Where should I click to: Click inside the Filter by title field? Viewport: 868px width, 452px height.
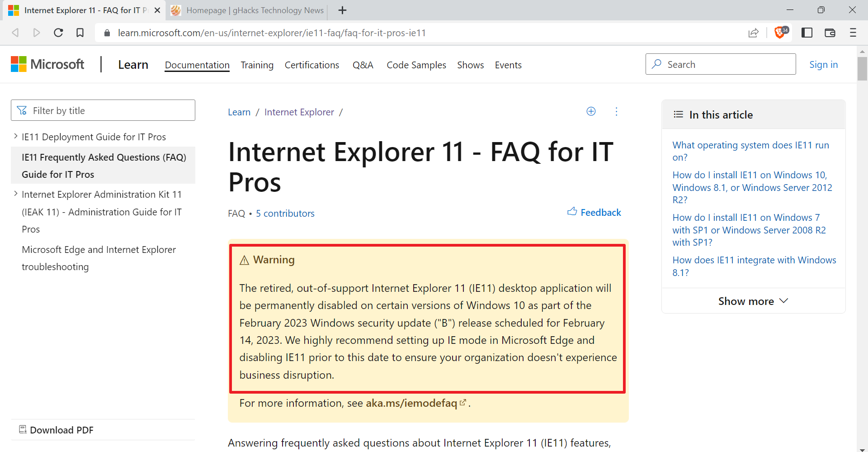tap(103, 110)
